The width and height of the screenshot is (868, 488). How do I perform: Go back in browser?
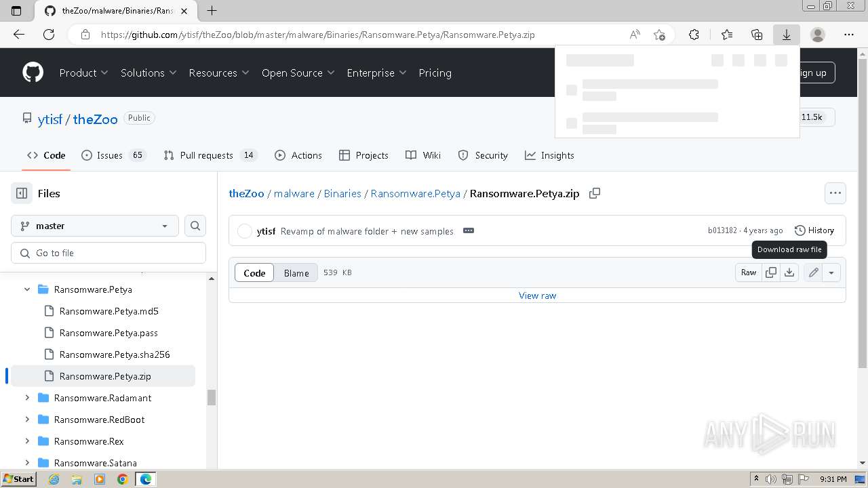tap(19, 35)
